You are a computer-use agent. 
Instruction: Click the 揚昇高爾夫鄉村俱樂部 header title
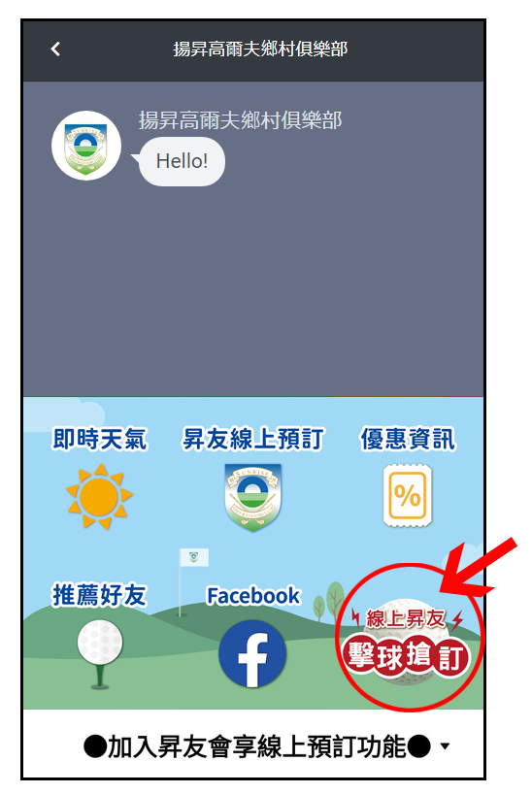[260, 50]
